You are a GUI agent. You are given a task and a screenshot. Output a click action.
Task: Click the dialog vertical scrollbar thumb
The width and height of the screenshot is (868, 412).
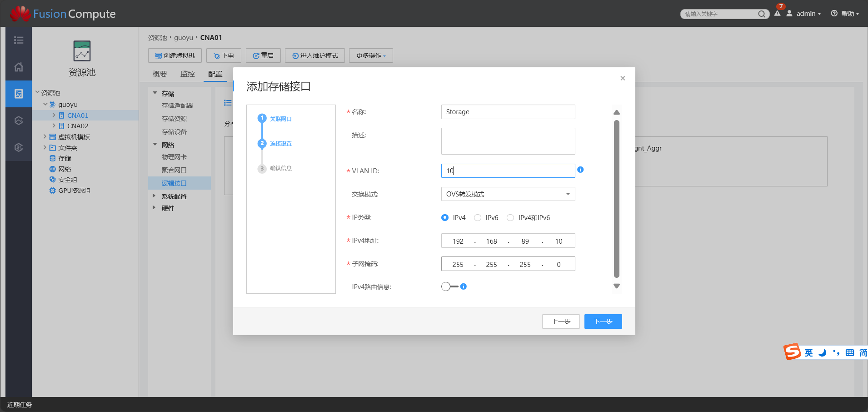[617, 199]
